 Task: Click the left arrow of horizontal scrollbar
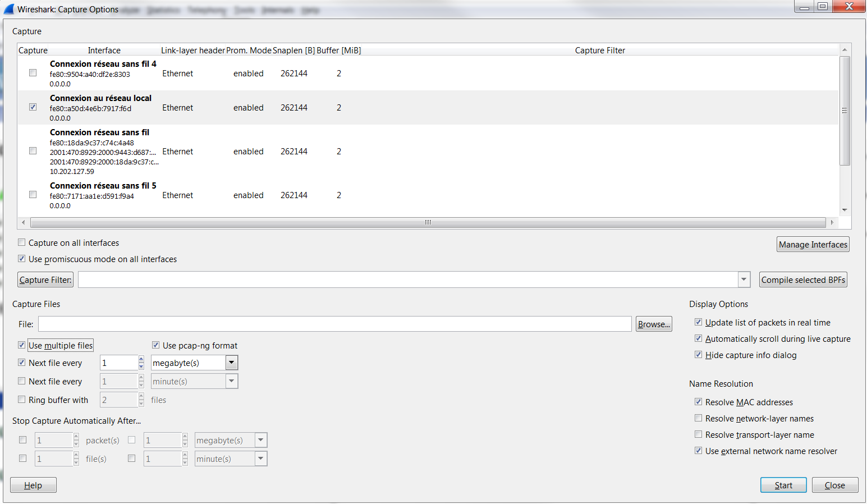(x=23, y=222)
